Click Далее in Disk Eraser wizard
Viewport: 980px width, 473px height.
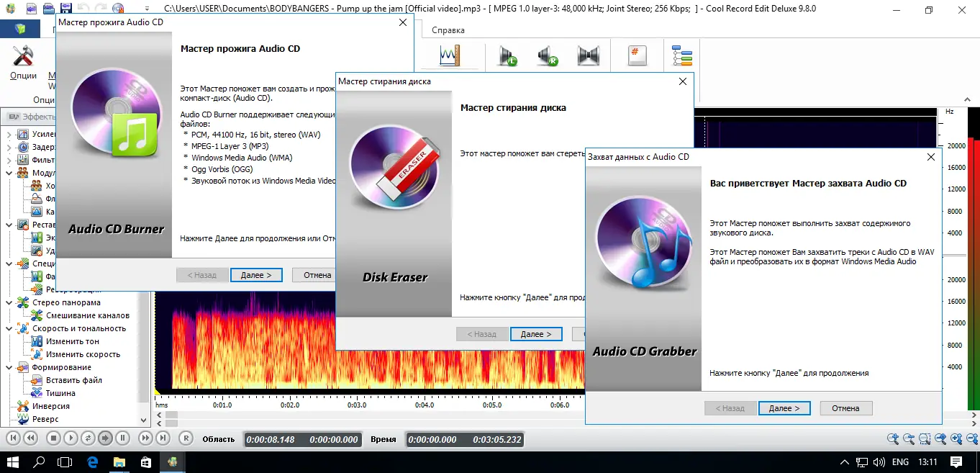[536, 334]
